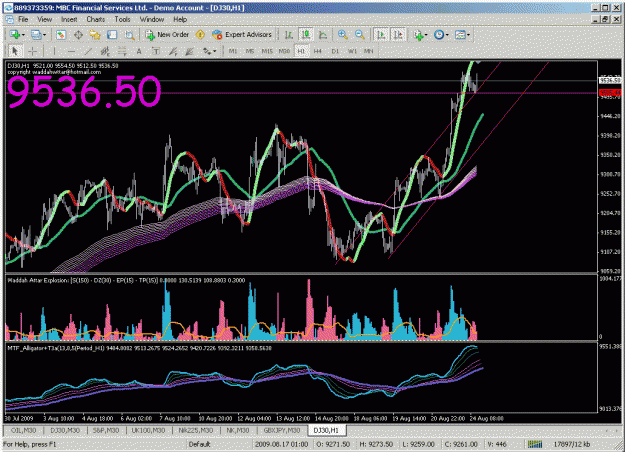This screenshot has height=452, width=625.
Task: Select the H1 timeframe button
Action: pos(301,51)
